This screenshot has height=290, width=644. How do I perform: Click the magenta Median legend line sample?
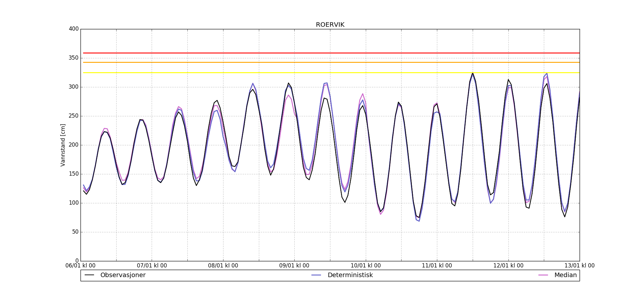(x=543, y=275)
